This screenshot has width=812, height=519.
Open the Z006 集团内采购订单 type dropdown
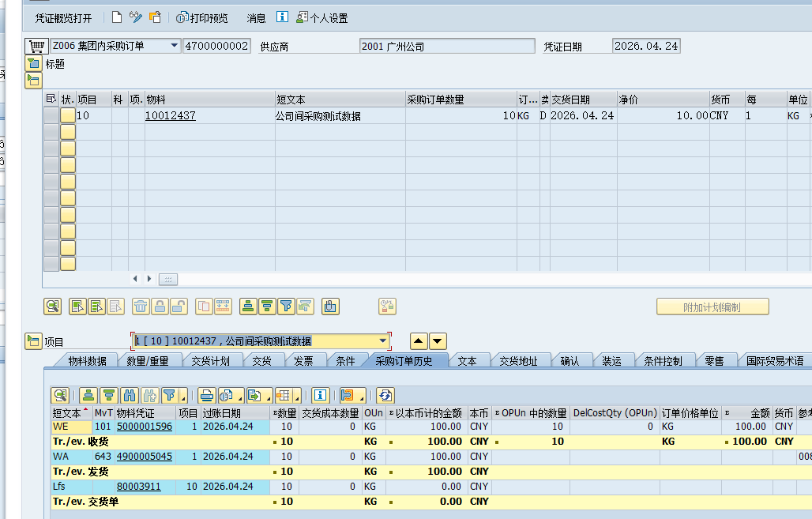174,46
